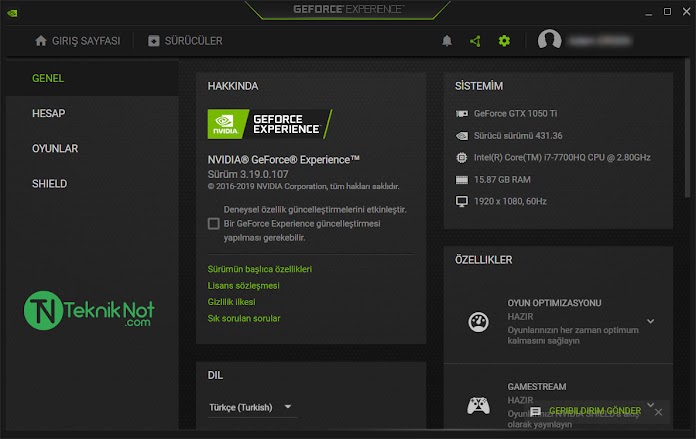Screen dimensions: 696x439
Task: Go to Giriş Sayfası tab
Action: [78, 41]
